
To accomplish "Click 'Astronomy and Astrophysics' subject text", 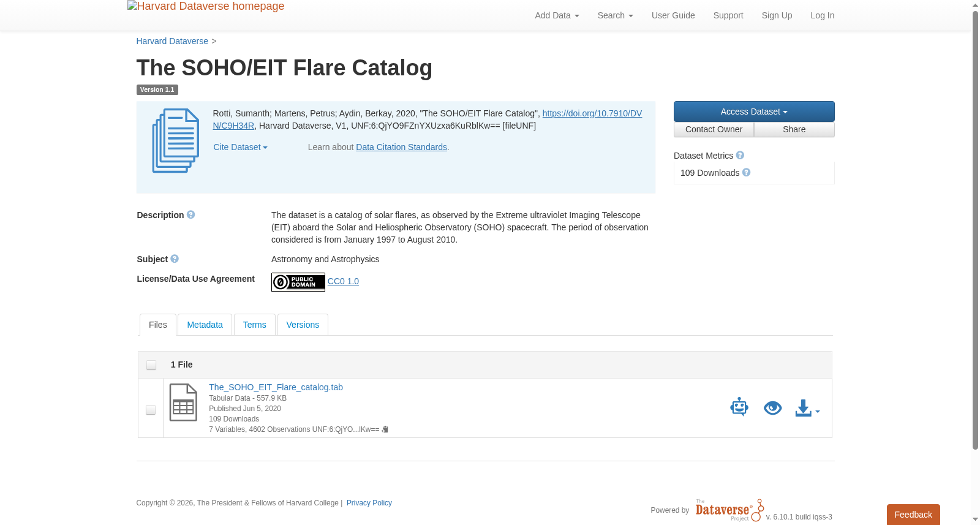I will (325, 259).
